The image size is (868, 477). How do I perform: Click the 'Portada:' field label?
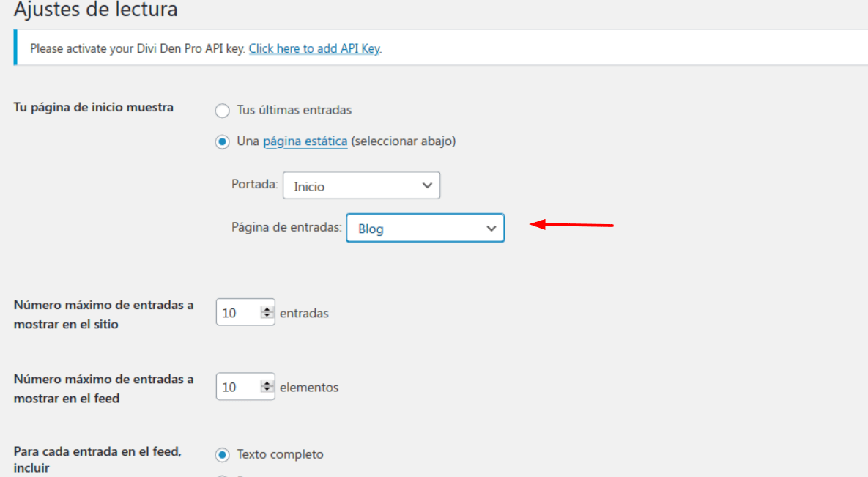pos(255,184)
